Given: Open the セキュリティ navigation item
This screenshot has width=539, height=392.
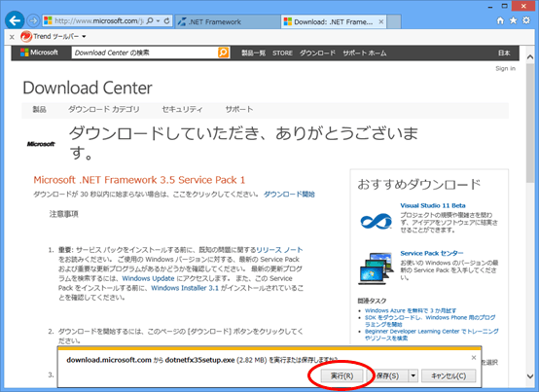Looking at the screenshot, I should coord(182,110).
